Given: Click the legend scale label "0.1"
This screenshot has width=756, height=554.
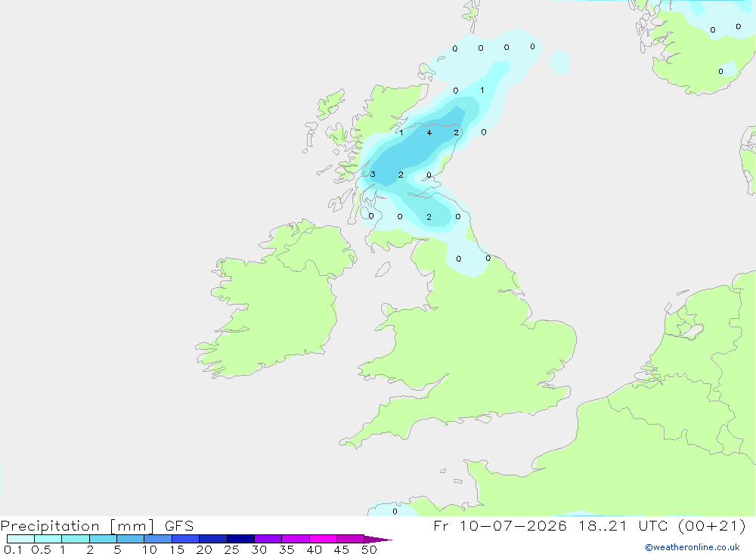Looking at the screenshot, I should tap(13, 549).
